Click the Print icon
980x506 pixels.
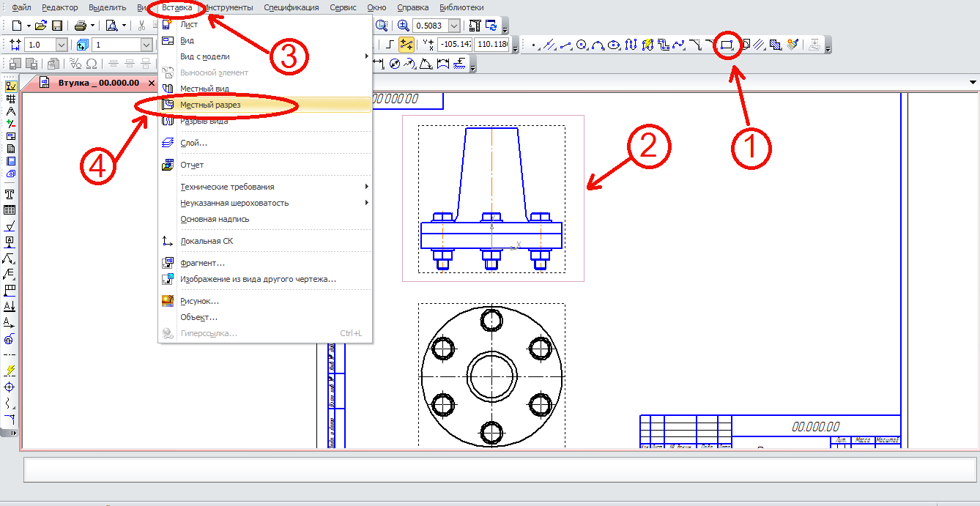pyautogui.click(x=81, y=26)
